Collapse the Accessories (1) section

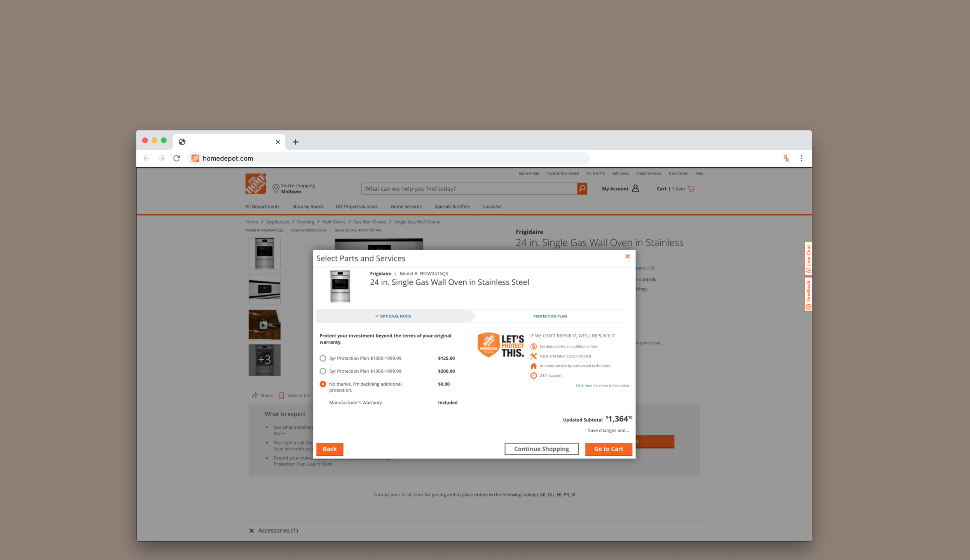pos(251,530)
